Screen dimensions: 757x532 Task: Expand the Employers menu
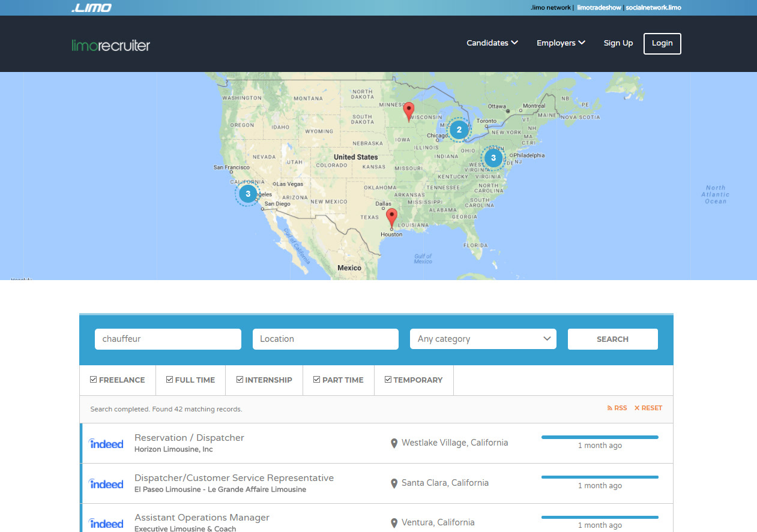561,43
